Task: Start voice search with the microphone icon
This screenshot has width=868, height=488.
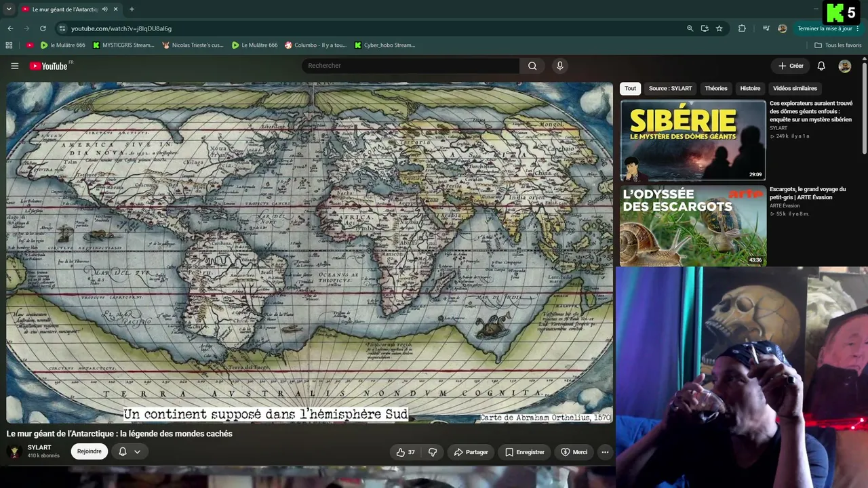Action: coord(559,66)
